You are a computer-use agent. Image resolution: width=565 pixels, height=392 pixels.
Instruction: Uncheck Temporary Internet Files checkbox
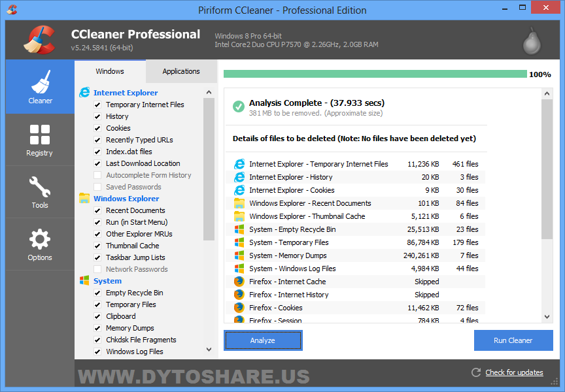click(97, 105)
